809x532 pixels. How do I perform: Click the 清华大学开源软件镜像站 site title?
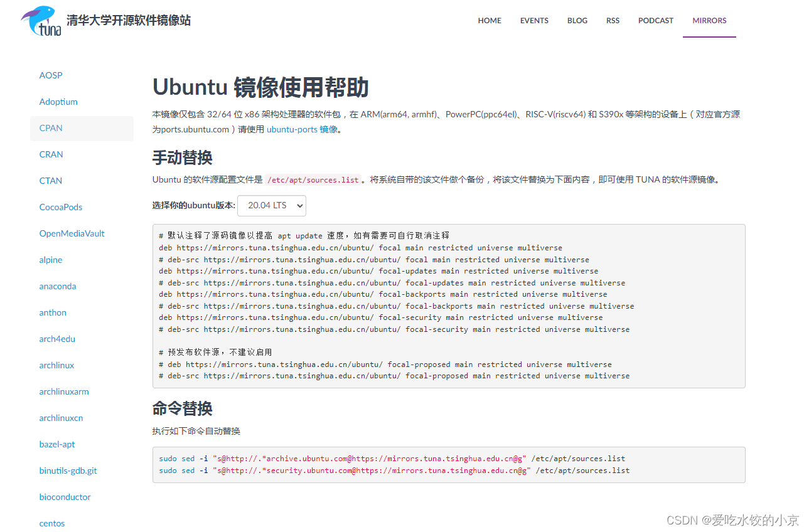[129, 20]
